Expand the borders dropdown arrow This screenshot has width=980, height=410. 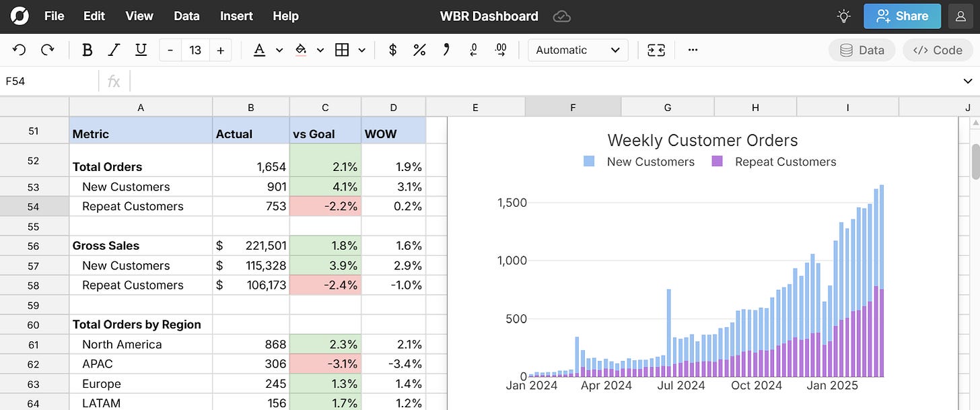(361, 50)
